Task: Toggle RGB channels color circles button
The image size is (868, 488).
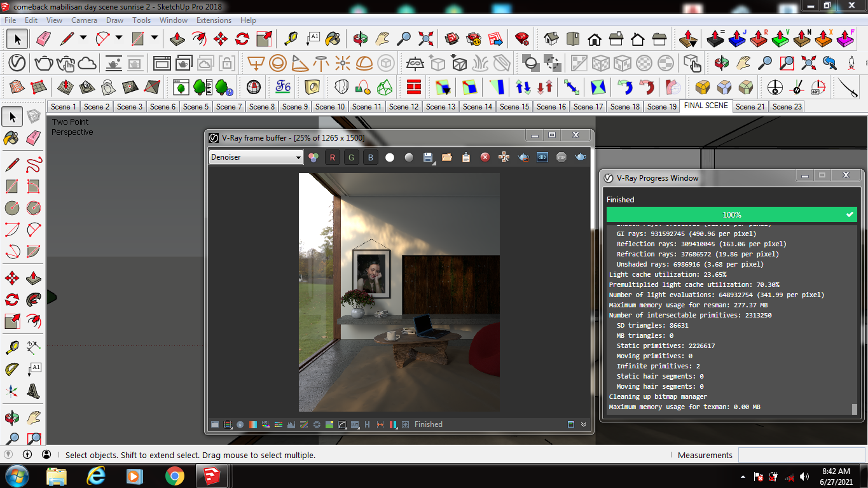Action: [x=313, y=157]
